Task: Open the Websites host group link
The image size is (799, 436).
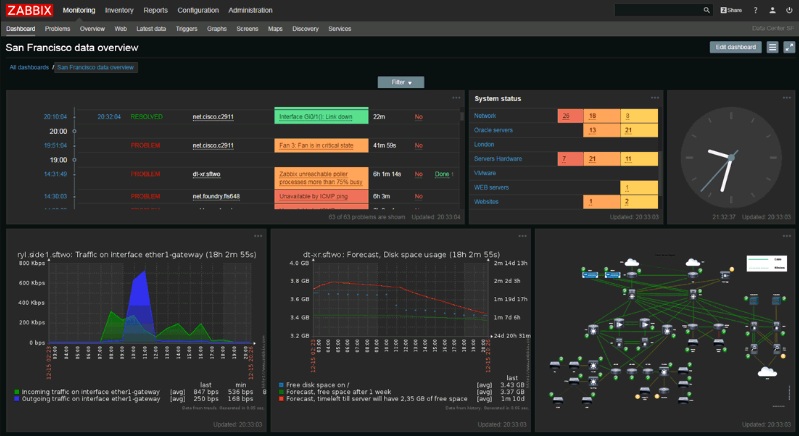Action: (x=486, y=202)
